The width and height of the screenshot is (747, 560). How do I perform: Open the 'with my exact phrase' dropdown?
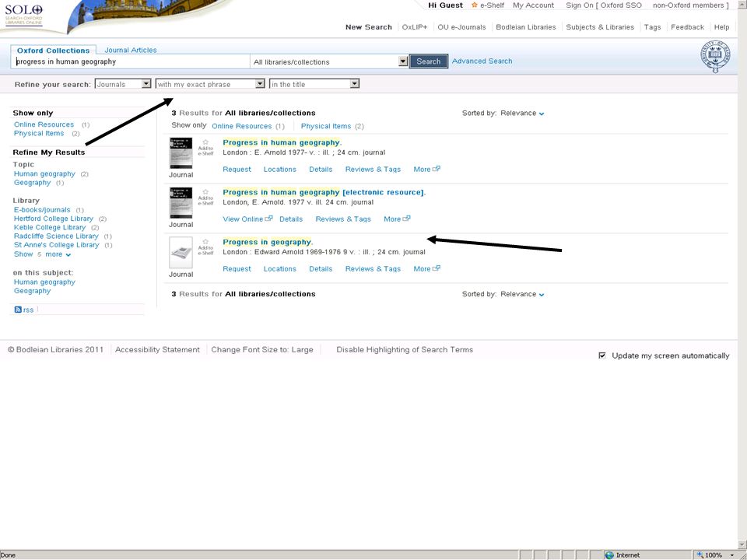pos(210,84)
